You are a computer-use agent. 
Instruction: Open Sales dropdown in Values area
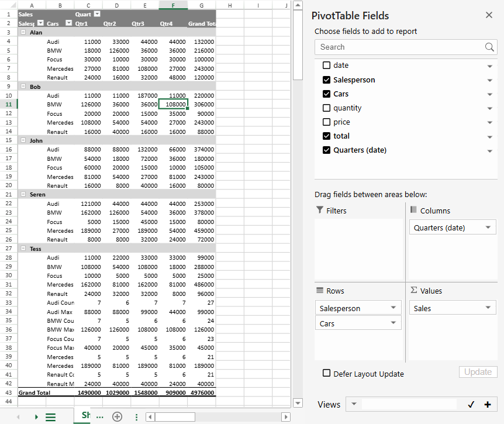point(488,308)
